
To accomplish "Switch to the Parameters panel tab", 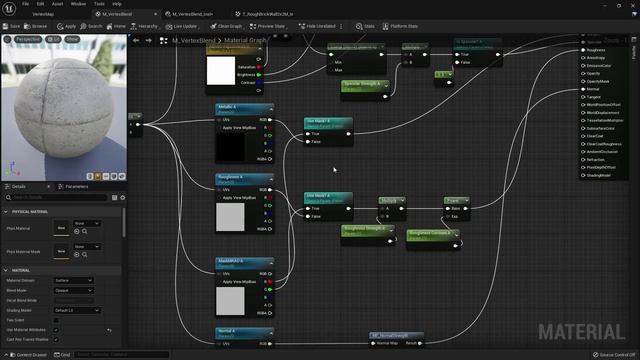I will click(73, 187).
